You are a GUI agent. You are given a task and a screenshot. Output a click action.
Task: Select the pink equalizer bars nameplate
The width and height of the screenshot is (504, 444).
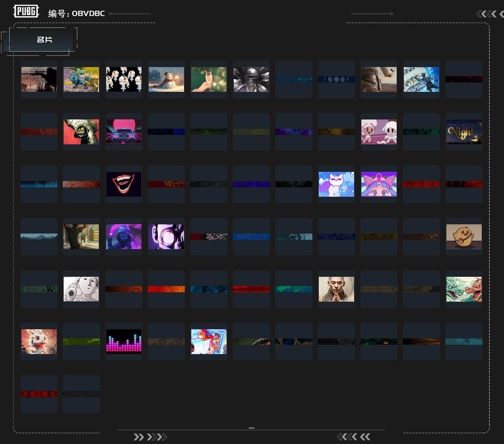[x=124, y=341]
